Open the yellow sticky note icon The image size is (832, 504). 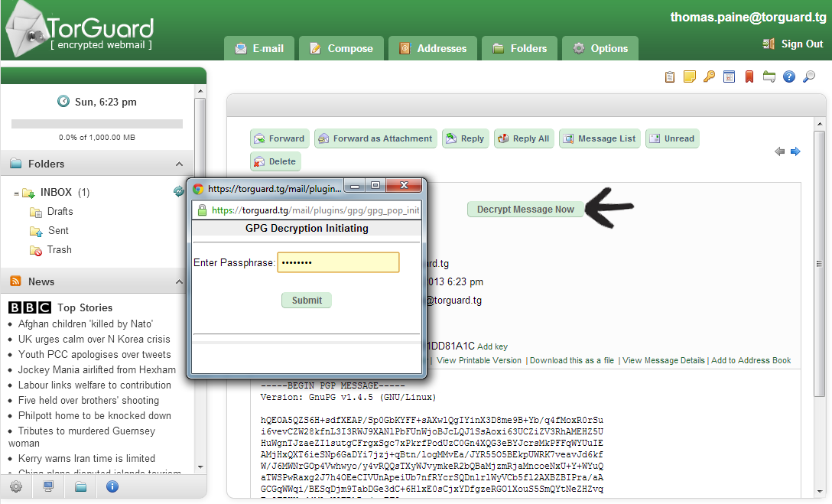coord(689,77)
